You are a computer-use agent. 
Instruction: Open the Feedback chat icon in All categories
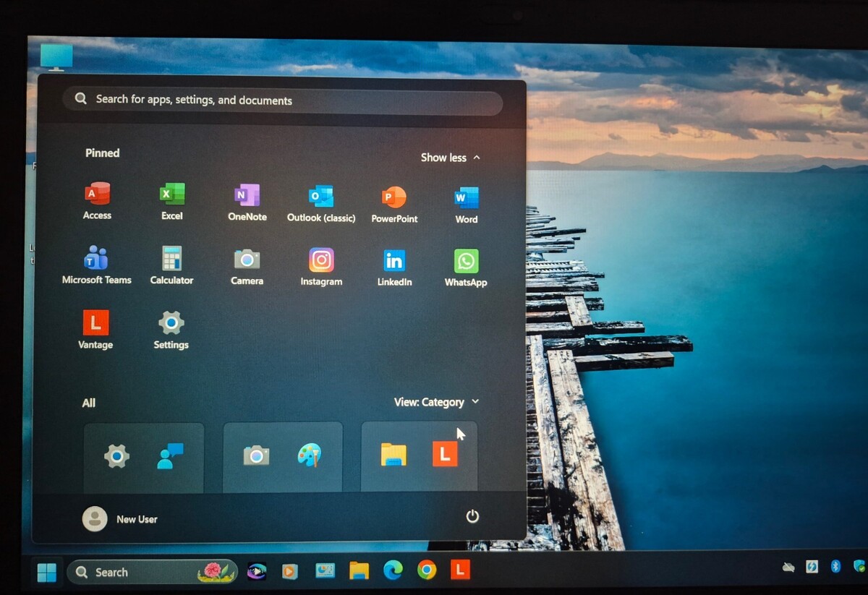[x=171, y=455]
